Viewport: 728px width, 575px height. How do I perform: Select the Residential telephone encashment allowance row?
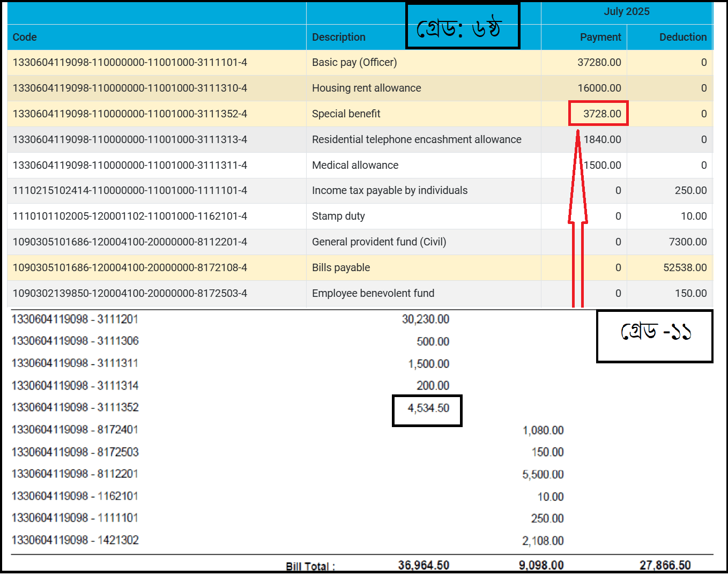pos(416,139)
